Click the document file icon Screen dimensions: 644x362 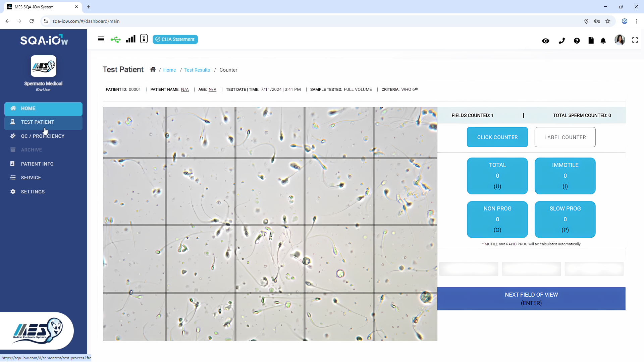tap(591, 41)
